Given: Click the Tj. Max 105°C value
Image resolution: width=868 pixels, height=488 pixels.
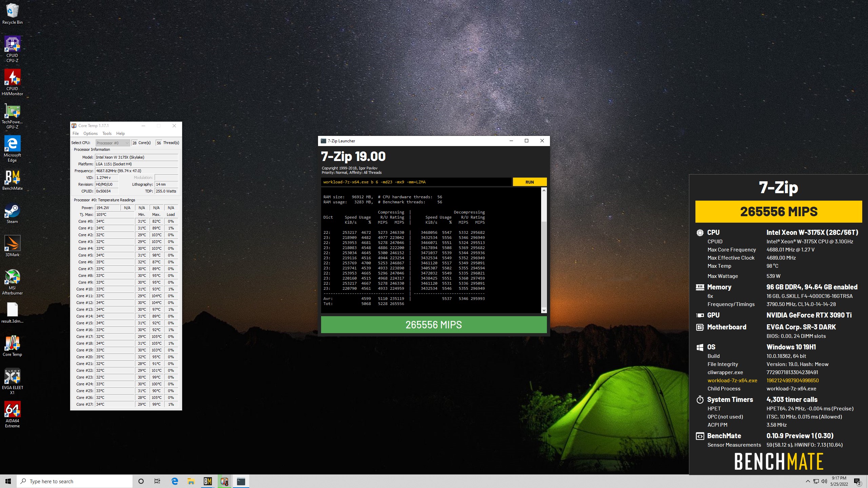Looking at the screenshot, I should point(115,215).
